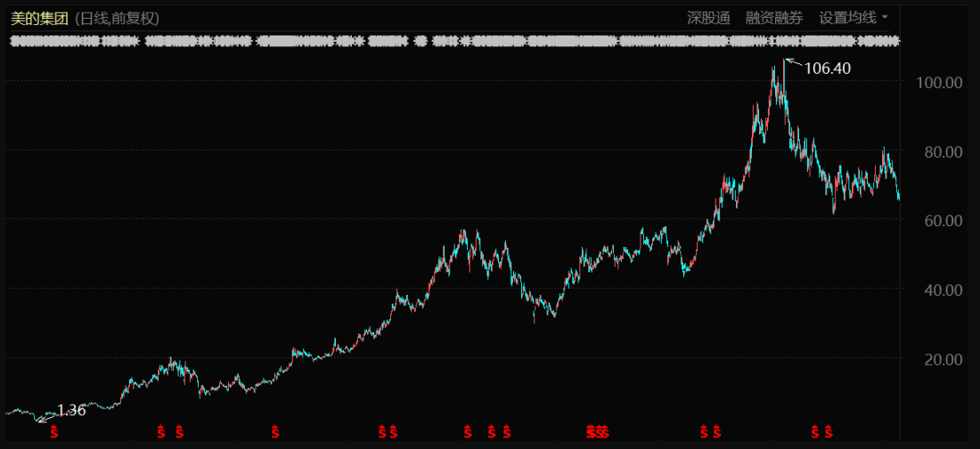Click the small arrow after 设置均线
This screenshot has width=980, height=449.
click(885, 17)
